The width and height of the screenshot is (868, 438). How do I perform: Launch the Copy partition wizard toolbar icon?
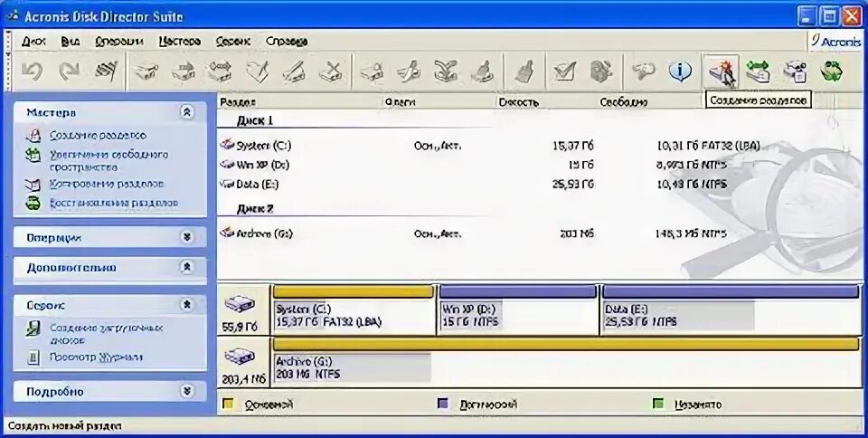[x=795, y=71]
